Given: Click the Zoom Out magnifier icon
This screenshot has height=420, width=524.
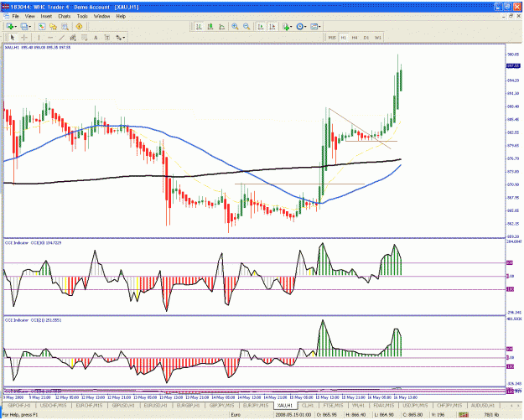Looking at the screenshot, I should 246,26.
